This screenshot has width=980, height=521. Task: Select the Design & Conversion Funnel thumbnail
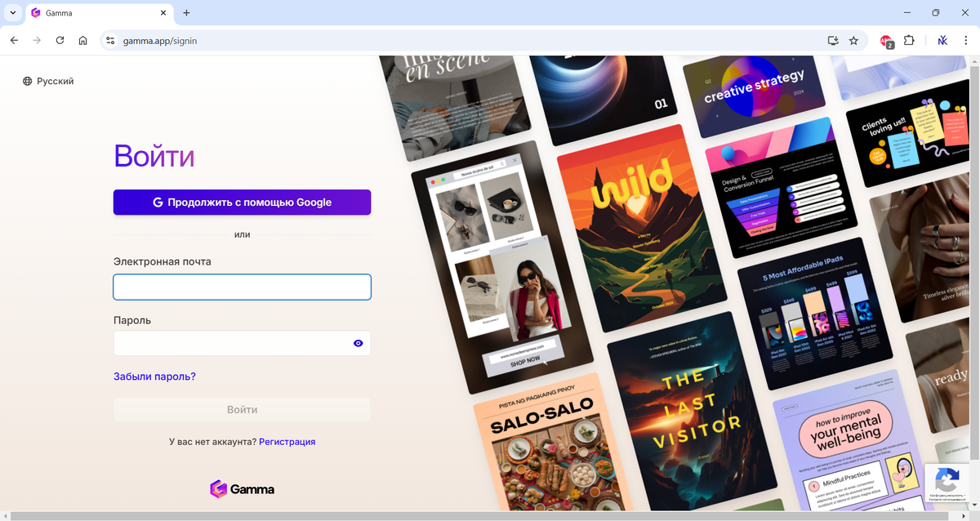coord(780,188)
